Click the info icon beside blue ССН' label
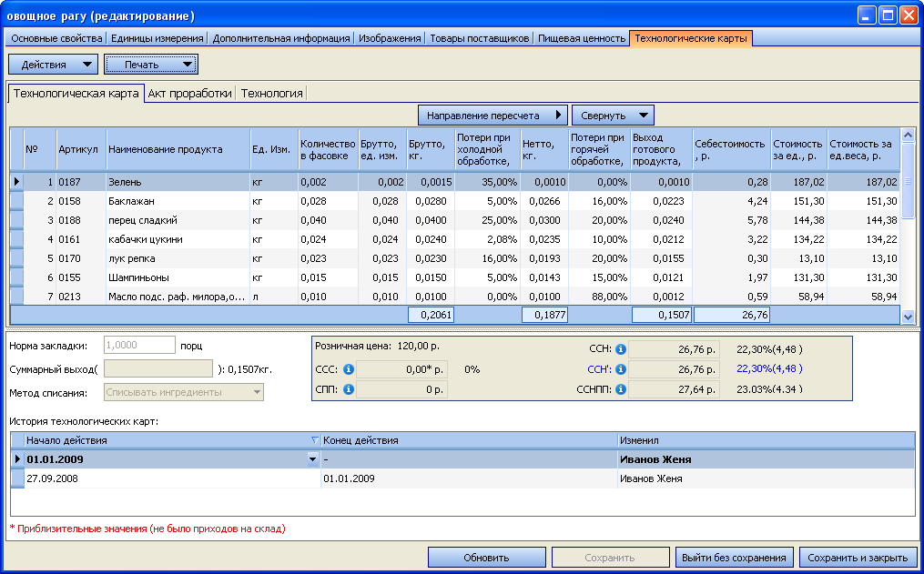Viewport: 924px width, 574px height. click(x=621, y=369)
